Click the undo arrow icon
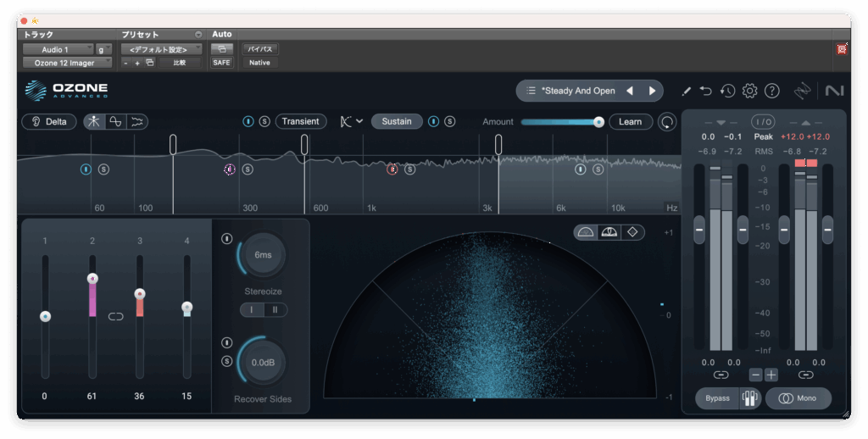Image resolution: width=868 pixels, height=439 pixels. point(706,91)
